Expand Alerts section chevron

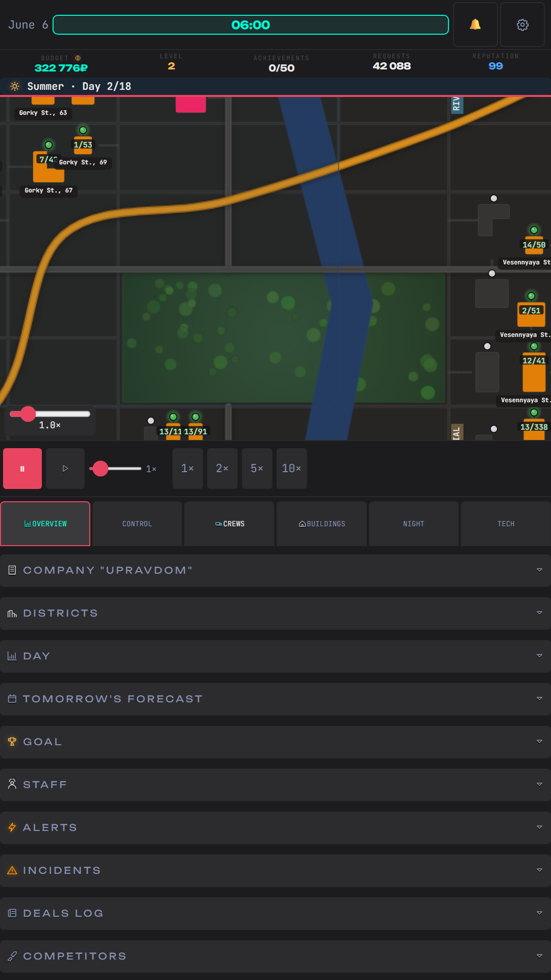click(539, 827)
